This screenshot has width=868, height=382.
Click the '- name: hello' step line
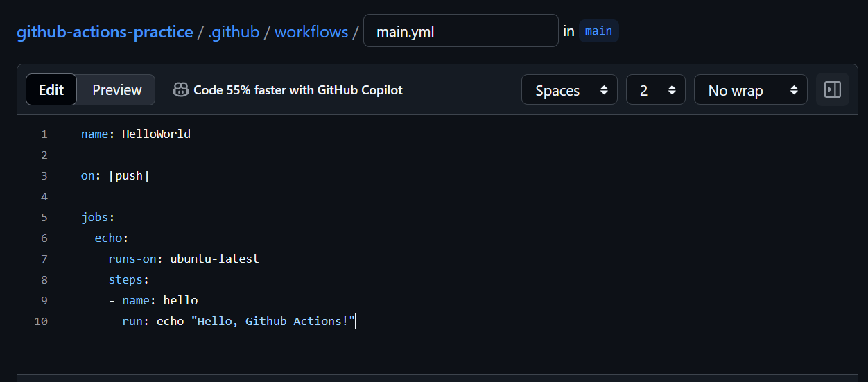[153, 301]
